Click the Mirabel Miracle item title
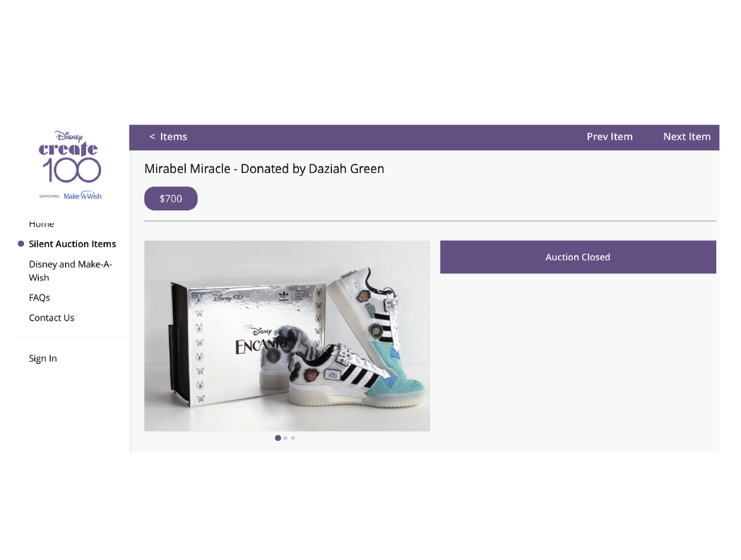Viewport: 741px width, 560px height. [x=264, y=169]
